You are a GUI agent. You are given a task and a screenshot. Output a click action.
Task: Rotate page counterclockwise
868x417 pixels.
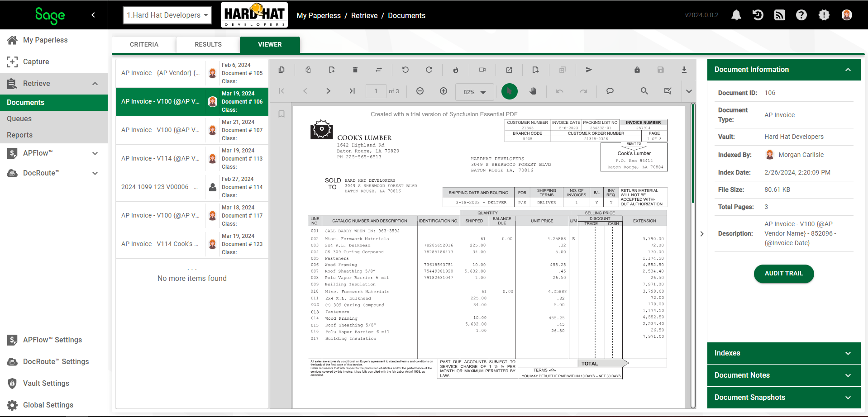(405, 70)
